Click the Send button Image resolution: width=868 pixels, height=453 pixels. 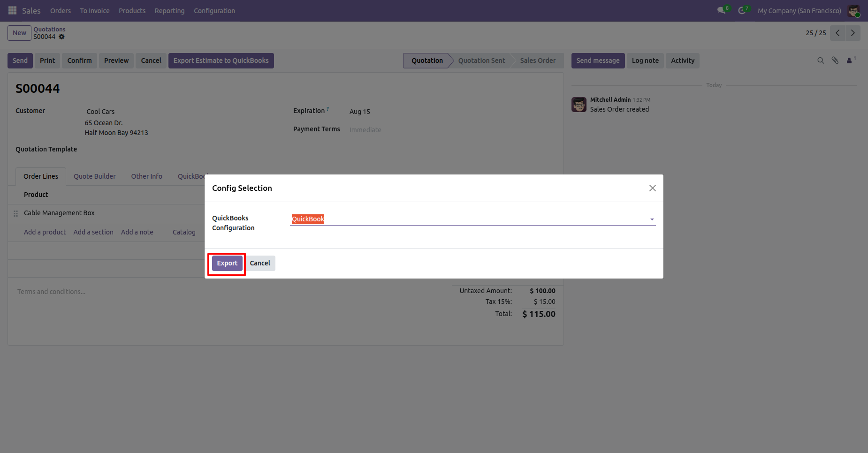pos(20,60)
